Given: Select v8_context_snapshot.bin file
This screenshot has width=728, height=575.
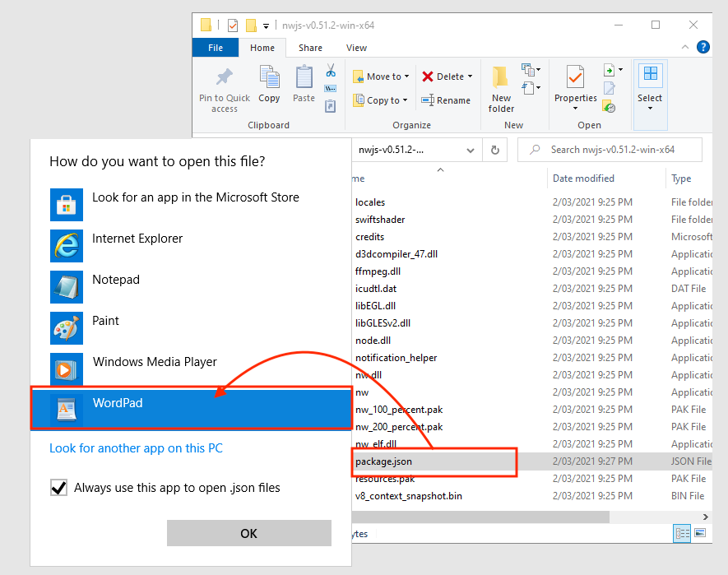Looking at the screenshot, I should [x=409, y=496].
